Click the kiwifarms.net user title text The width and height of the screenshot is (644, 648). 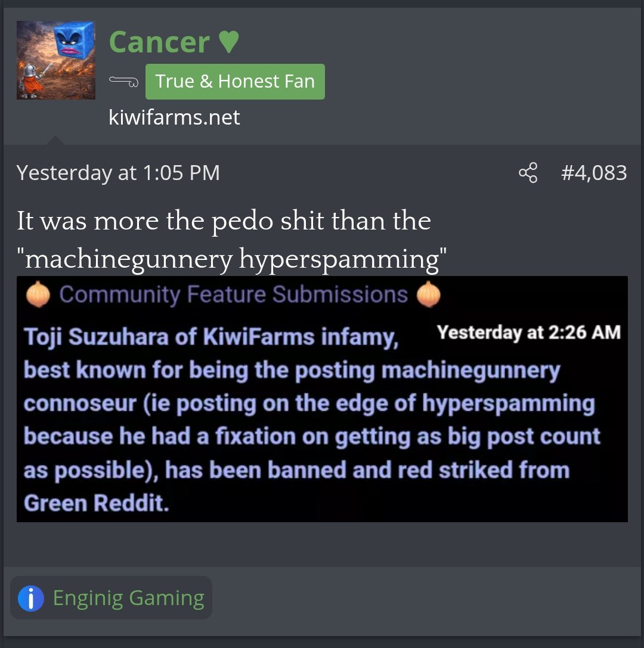174,117
